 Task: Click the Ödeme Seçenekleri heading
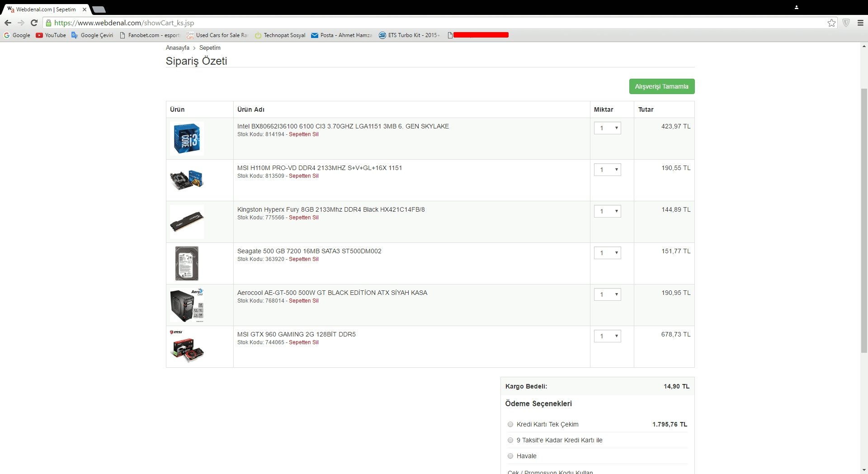[538, 403]
